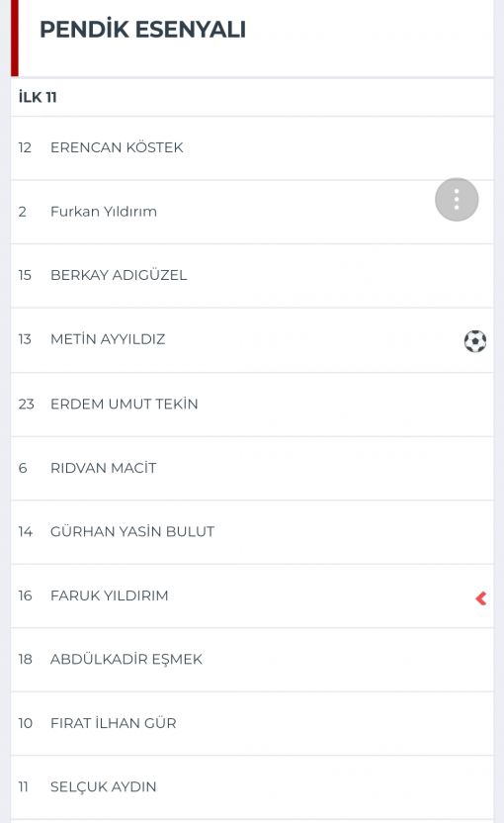This screenshot has width=504, height=823.
Task: Click the red substitution arrow icon
Action: 481,597
